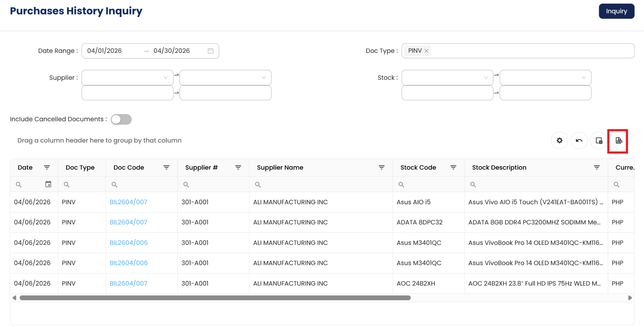
Task: Expand the starting Supplier dropdown
Action: pos(127,77)
